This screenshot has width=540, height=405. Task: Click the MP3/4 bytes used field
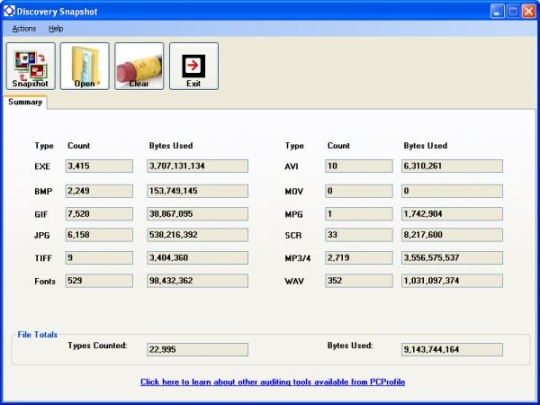pos(452,258)
